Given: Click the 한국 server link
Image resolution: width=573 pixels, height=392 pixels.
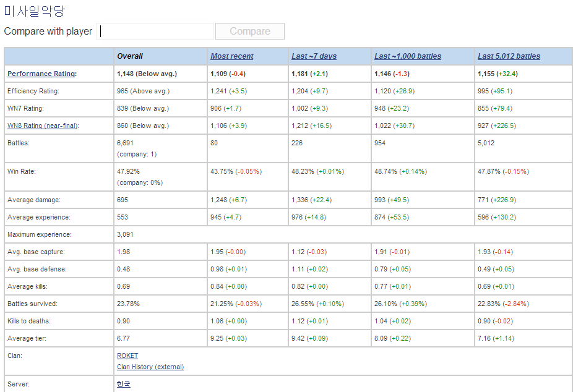Looking at the screenshot, I should tap(124, 384).
